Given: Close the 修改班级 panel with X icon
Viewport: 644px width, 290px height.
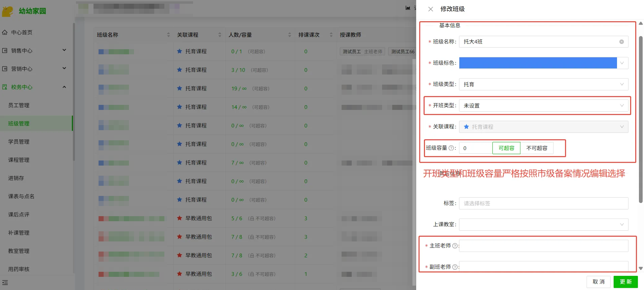Looking at the screenshot, I should coord(431,9).
